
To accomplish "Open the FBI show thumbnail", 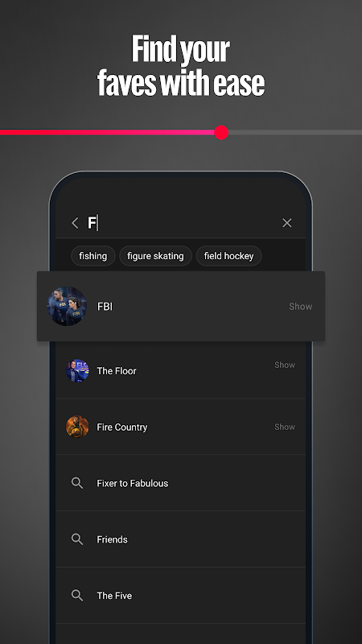I will pos(67,307).
